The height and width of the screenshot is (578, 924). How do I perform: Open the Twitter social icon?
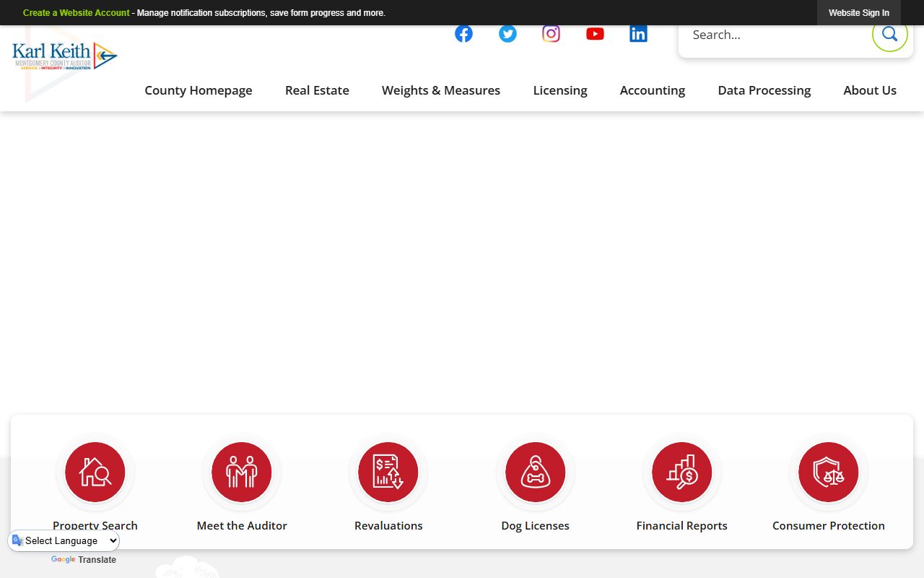coord(507,34)
